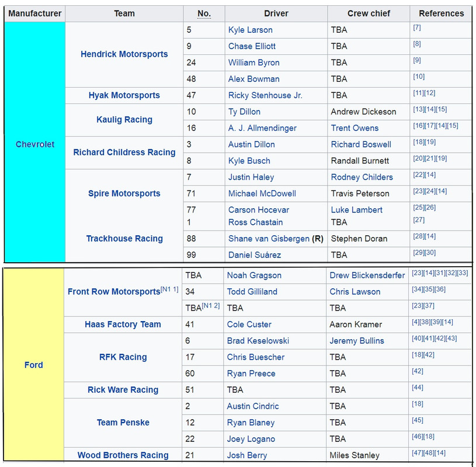Viewport: 476px width, 467px height.
Task: Open crew chief Jeremy Bullins link
Action: point(357,341)
